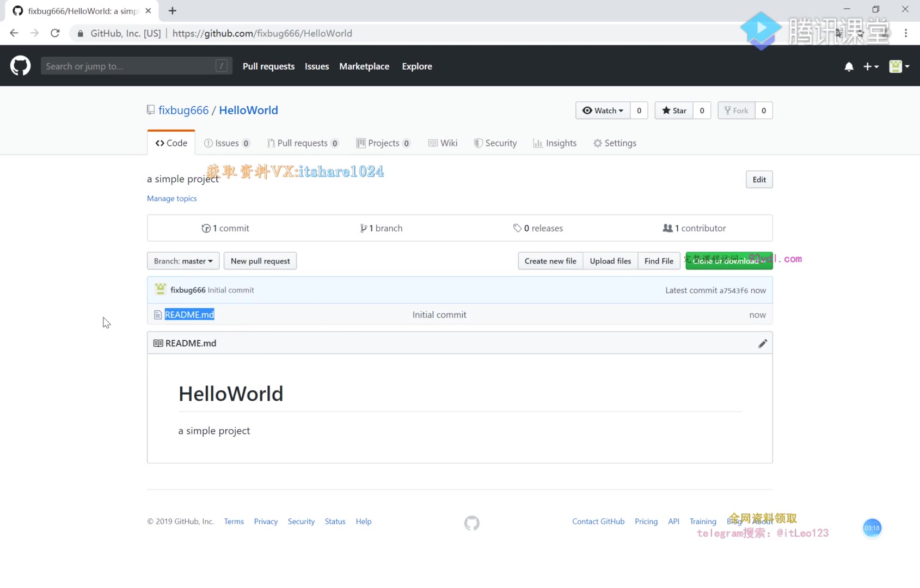Open the stargazers count next to Star
Image resolution: width=920 pixels, height=588 pixels.
point(702,111)
